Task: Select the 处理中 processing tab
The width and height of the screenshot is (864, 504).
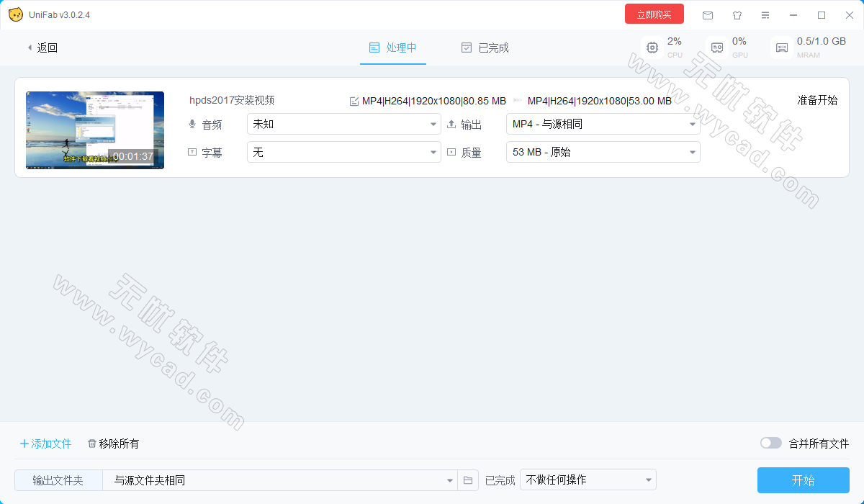Action: pyautogui.click(x=393, y=48)
